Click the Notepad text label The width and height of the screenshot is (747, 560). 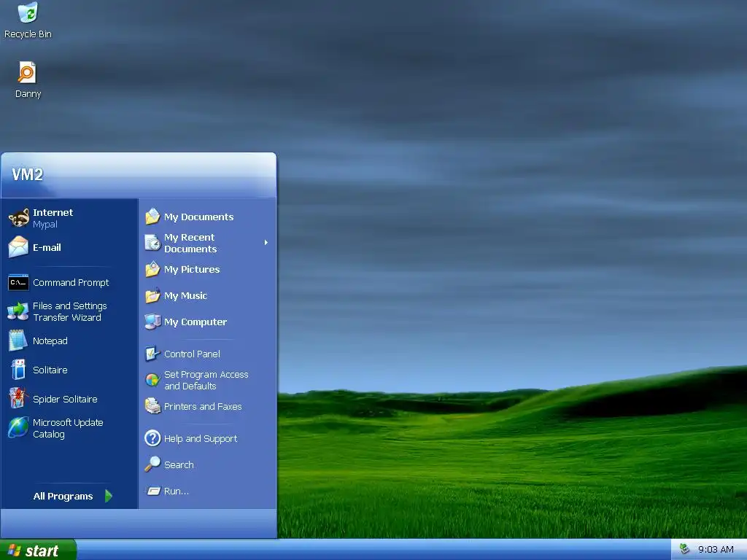(50, 341)
